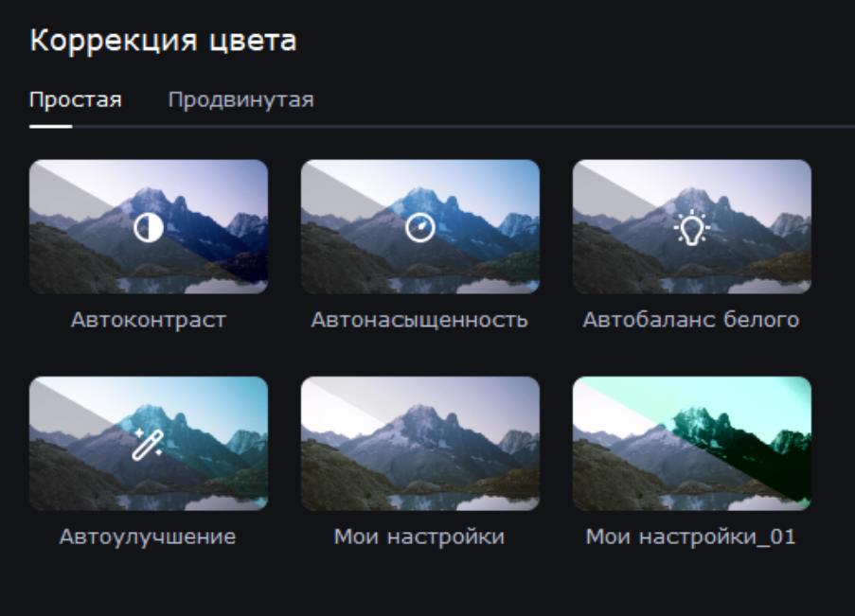Click the Коррекция цвета panel heading
Screen dimensions: 855x616
coord(163,41)
